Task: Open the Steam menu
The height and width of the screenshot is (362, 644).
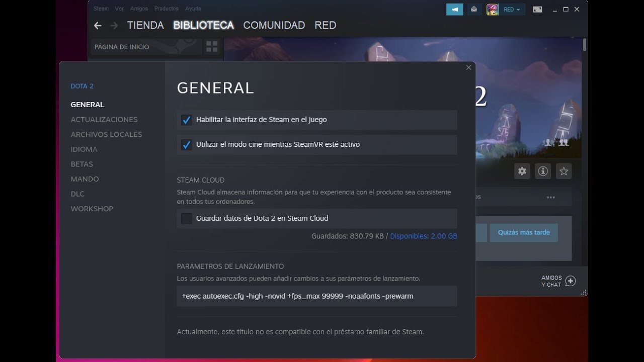Action: point(101,9)
